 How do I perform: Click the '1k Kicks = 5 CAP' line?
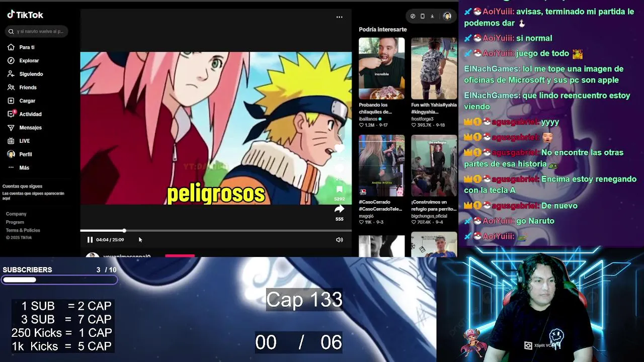62,346
